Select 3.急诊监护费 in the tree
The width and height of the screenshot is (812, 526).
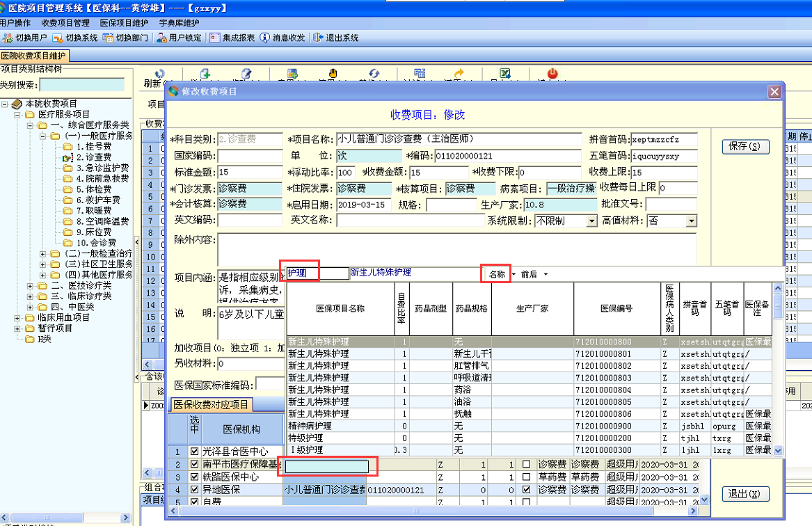click(102, 168)
